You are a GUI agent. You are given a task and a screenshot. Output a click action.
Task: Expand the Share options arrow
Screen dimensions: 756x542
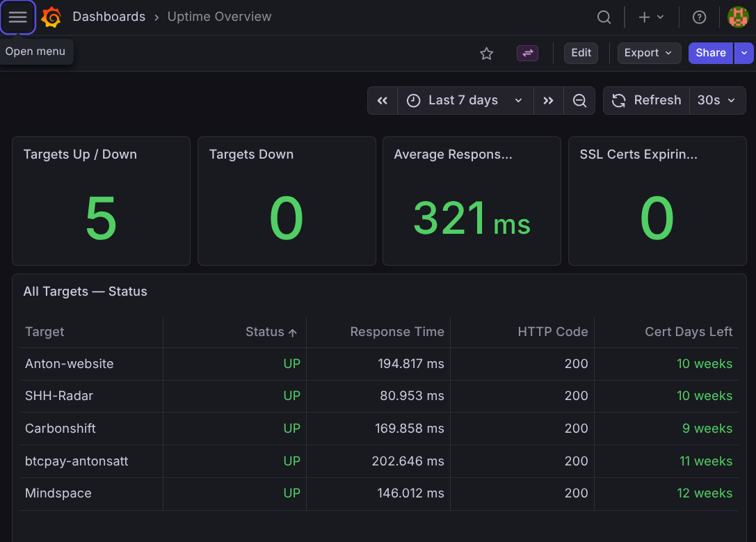click(x=744, y=53)
